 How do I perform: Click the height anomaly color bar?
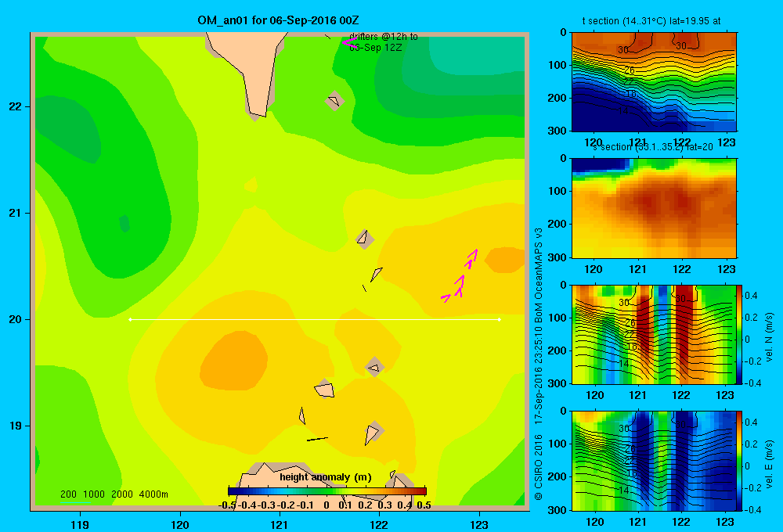click(327, 491)
